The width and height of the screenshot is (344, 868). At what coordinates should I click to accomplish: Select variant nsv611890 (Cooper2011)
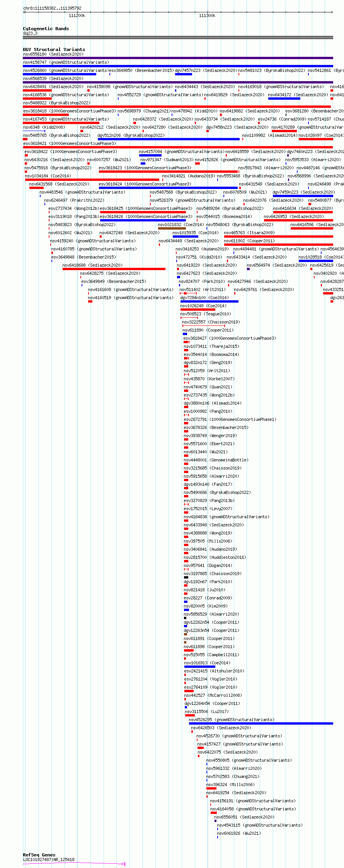point(208,330)
